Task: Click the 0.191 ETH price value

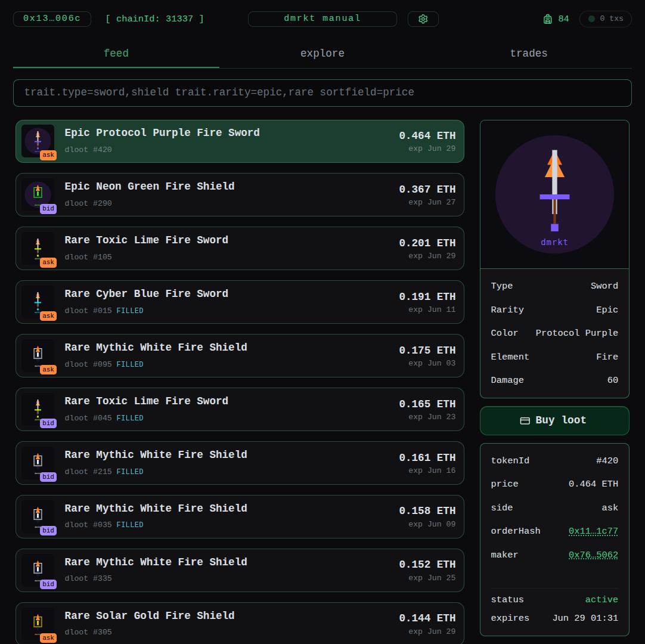Action: 427,297
